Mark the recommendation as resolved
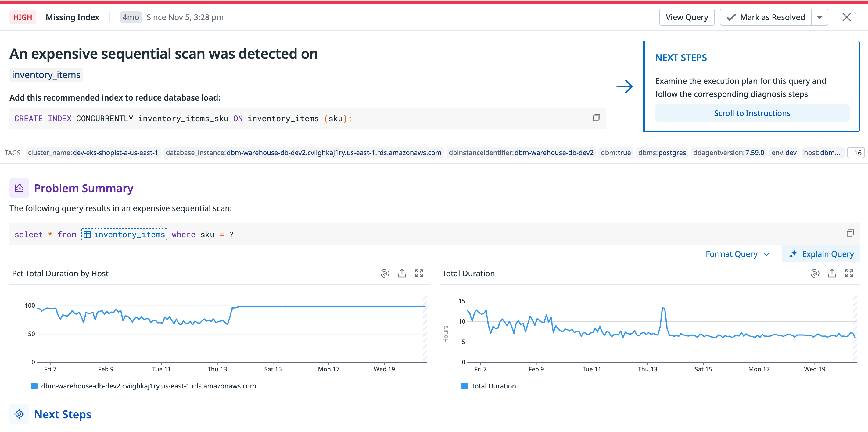This screenshot has width=868, height=432. (766, 17)
